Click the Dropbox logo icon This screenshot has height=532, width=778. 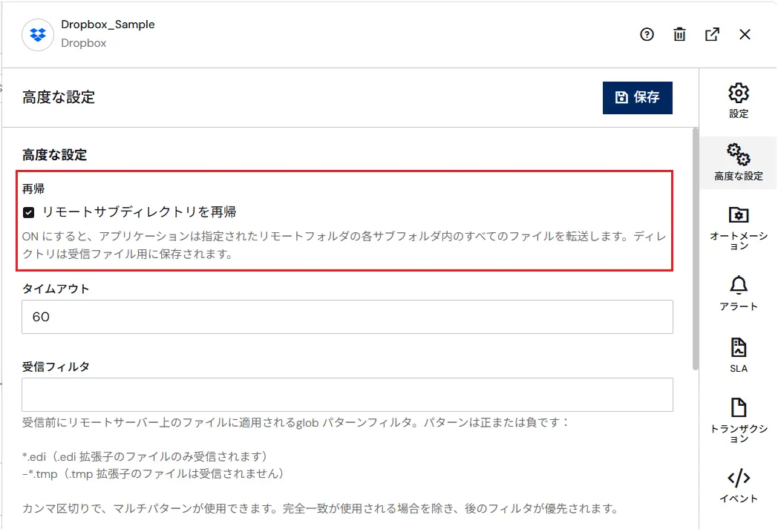(38, 35)
